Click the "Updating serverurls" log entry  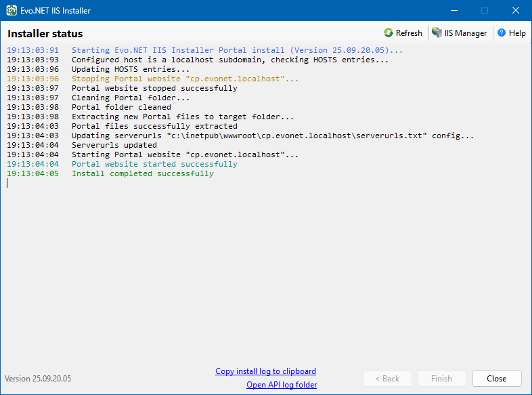[x=272, y=136]
